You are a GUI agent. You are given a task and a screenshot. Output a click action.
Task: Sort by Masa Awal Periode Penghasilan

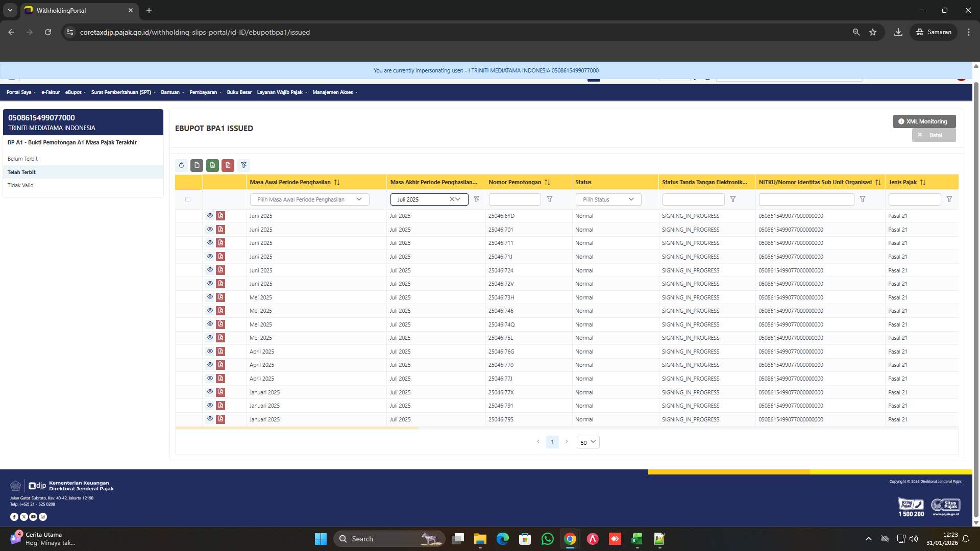(336, 182)
